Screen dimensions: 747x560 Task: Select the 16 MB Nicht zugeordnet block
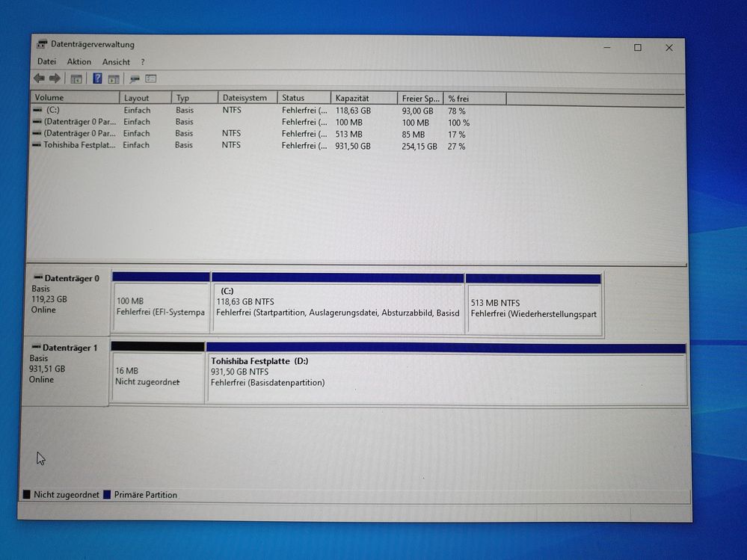point(157,377)
